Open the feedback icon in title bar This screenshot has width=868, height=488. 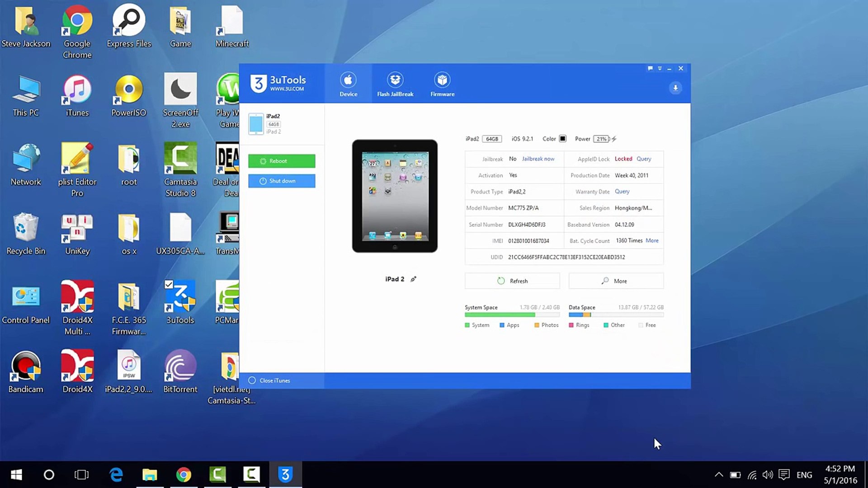coord(650,68)
